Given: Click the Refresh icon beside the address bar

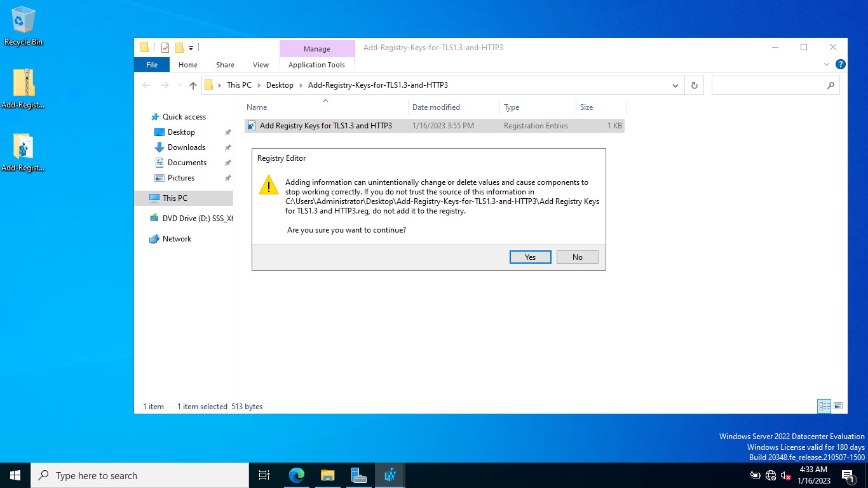Looking at the screenshot, I should [x=694, y=85].
